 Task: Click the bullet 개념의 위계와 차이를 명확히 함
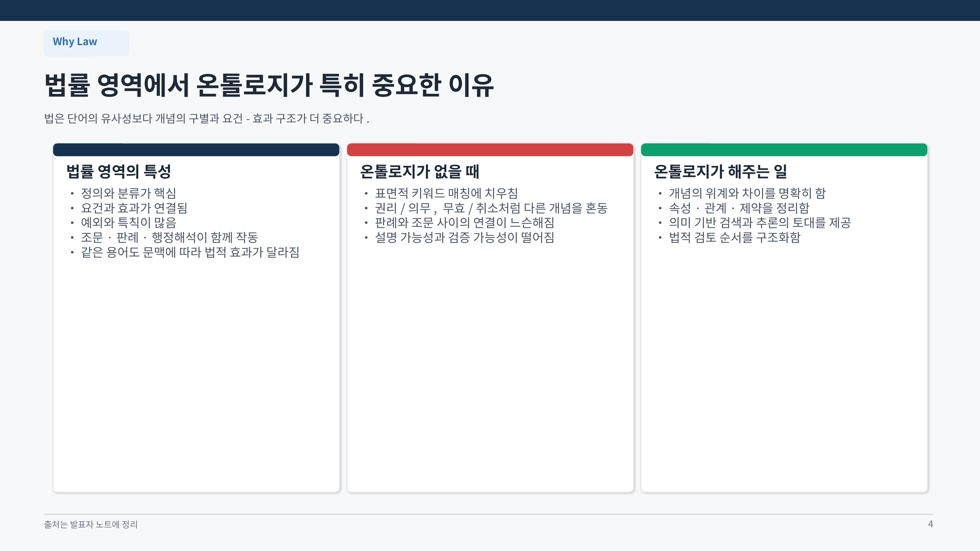click(748, 193)
